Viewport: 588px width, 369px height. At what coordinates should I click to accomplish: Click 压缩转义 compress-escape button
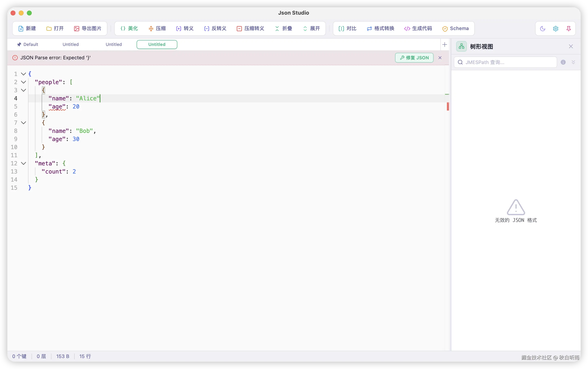click(250, 29)
